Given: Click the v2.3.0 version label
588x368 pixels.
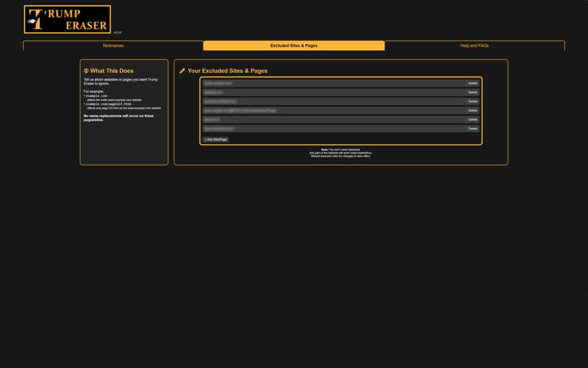Looking at the screenshot, I should 117,33.
